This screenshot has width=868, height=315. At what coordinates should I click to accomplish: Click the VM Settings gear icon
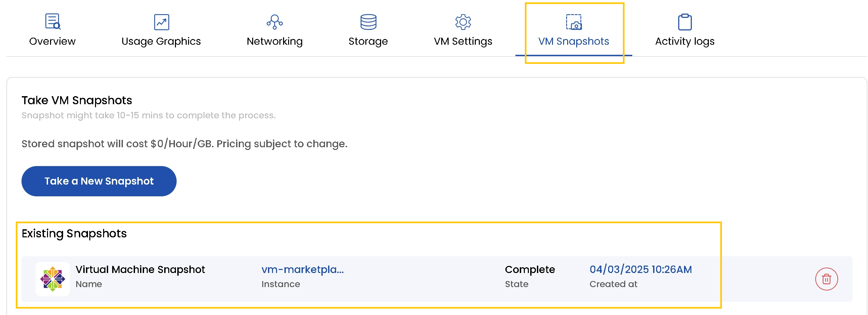click(x=463, y=22)
